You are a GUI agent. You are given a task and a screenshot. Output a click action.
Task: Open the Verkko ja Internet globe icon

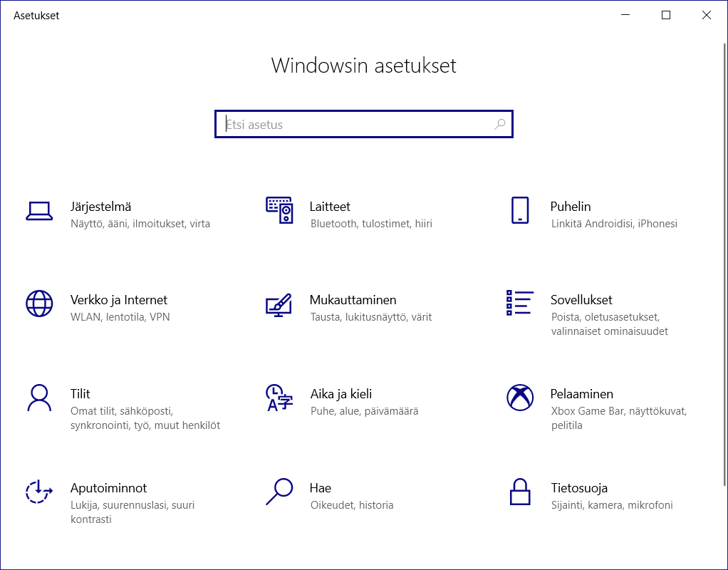tap(39, 304)
